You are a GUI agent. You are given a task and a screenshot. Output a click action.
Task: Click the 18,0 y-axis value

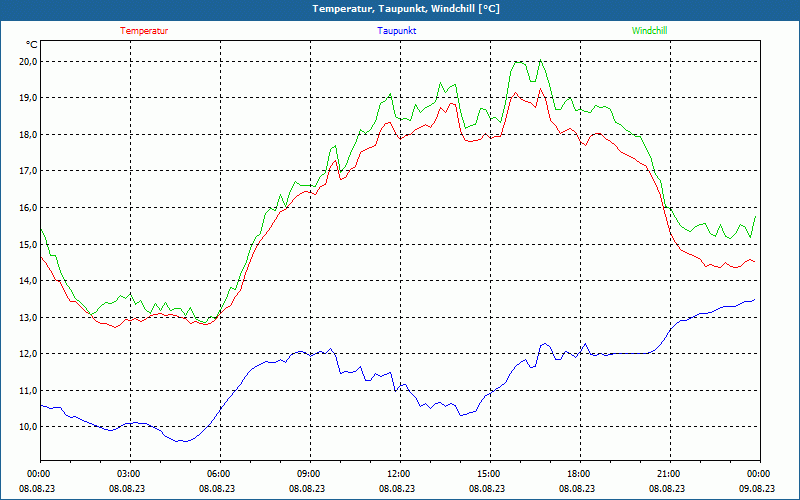[x=28, y=135]
